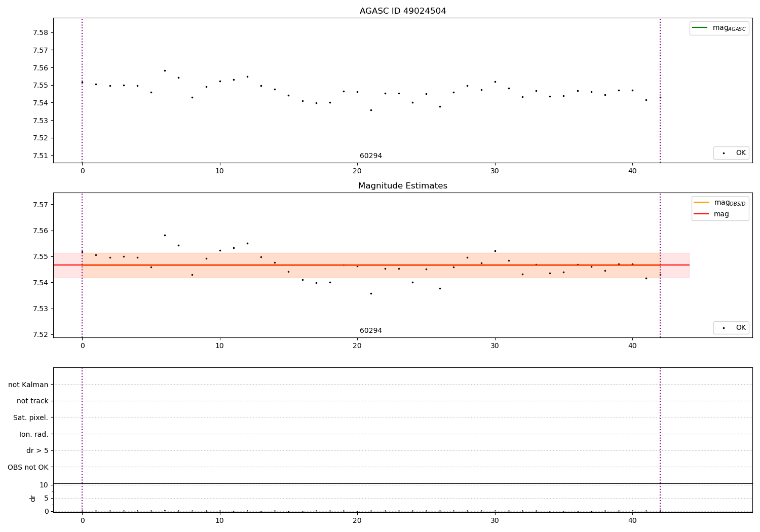The image size is (760, 532).
Task: Click the 'not Kalman' axis label
Action: click(28, 385)
